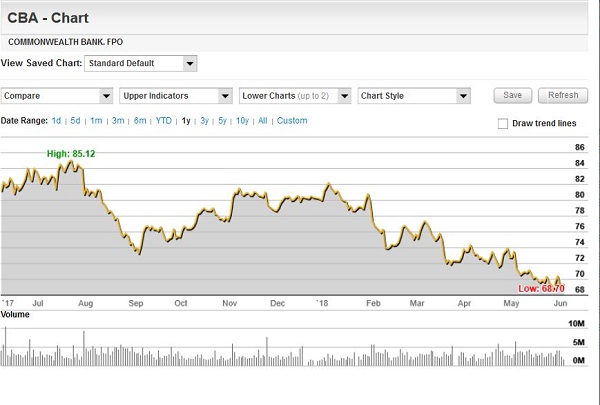Show the 10y date range
Viewport: 600px width, 405px height.
[x=243, y=121]
